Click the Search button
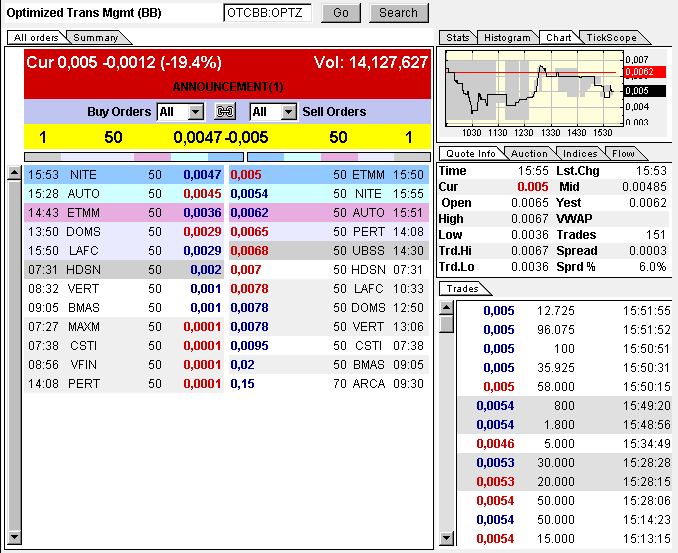 tap(398, 13)
